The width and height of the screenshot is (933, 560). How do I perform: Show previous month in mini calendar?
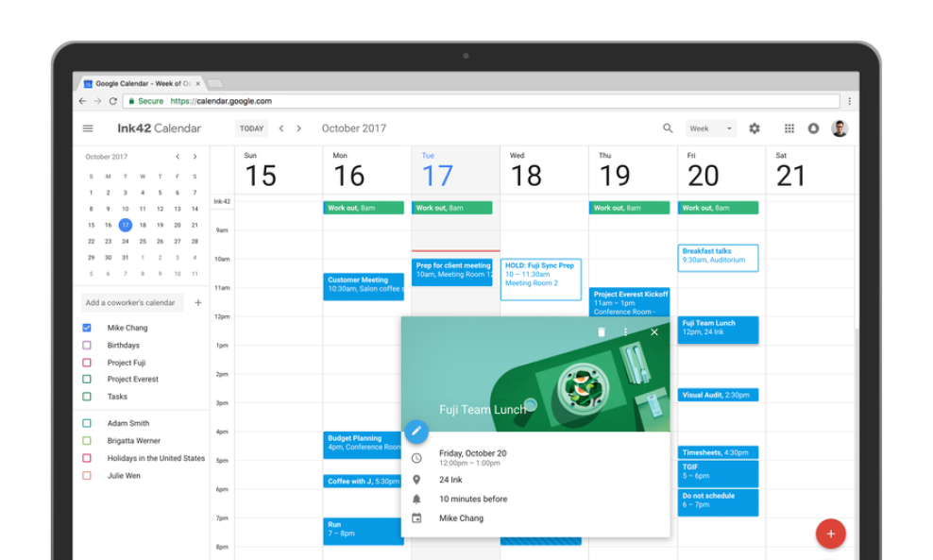[x=178, y=157]
